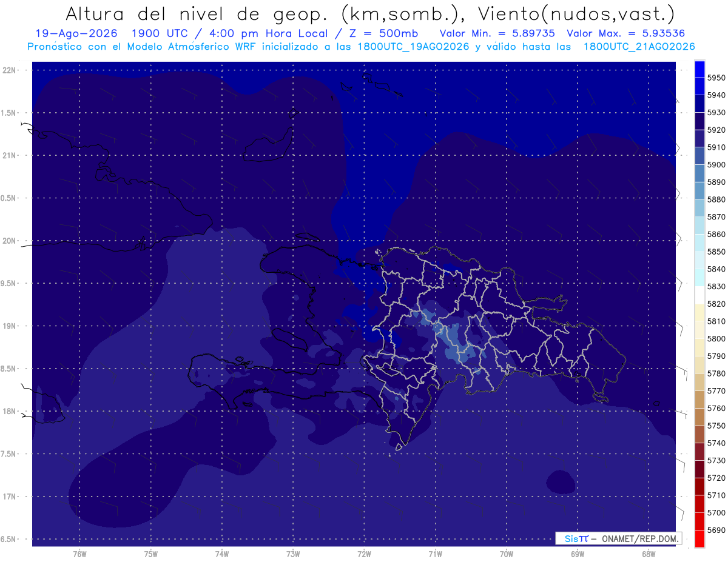Click the '18N' latitude label
728x562 pixels.
pyautogui.click(x=10, y=411)
